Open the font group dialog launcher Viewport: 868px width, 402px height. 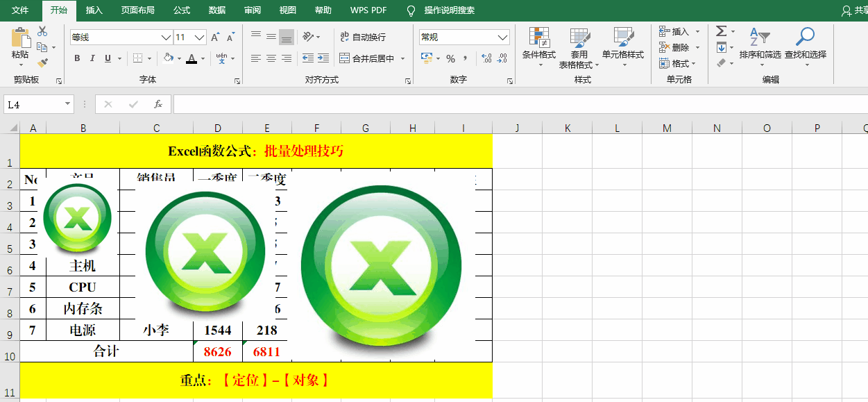click(x=237, y=81)
